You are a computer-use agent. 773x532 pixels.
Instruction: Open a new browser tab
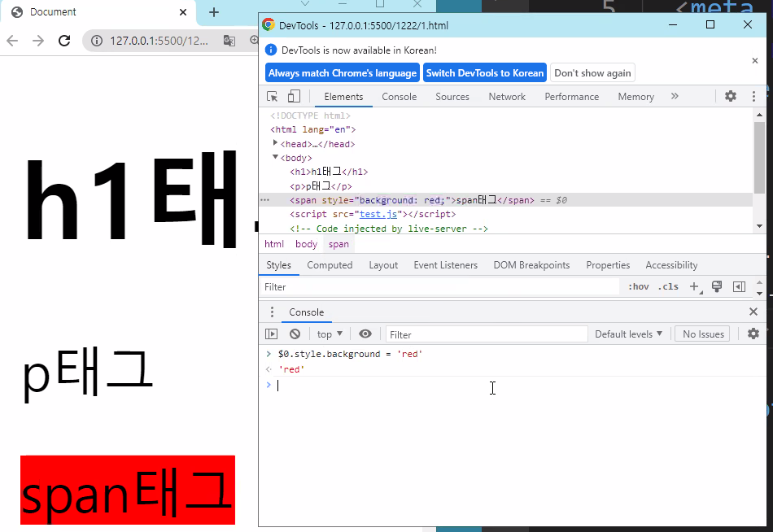tap(214, 12)
